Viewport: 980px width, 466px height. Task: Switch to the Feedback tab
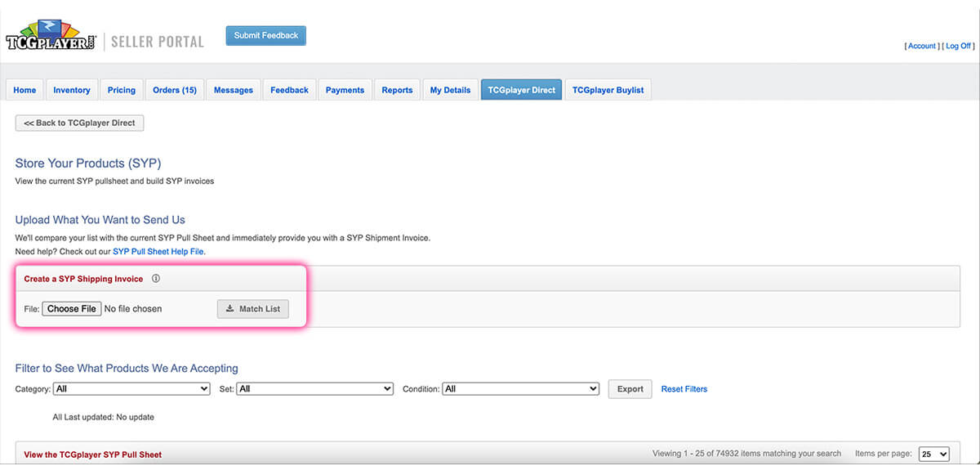pos(290,90)
